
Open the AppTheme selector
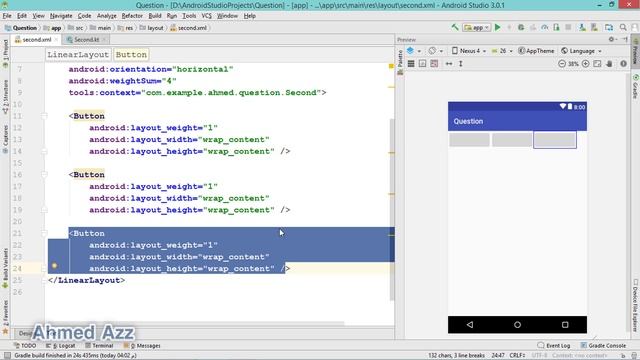tap(536, 51)
